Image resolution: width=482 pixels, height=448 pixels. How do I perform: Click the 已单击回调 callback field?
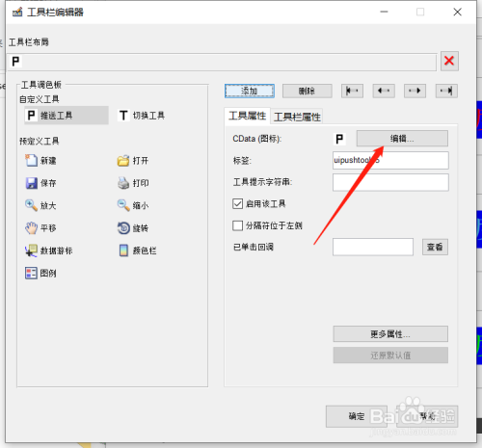(373, 247)
